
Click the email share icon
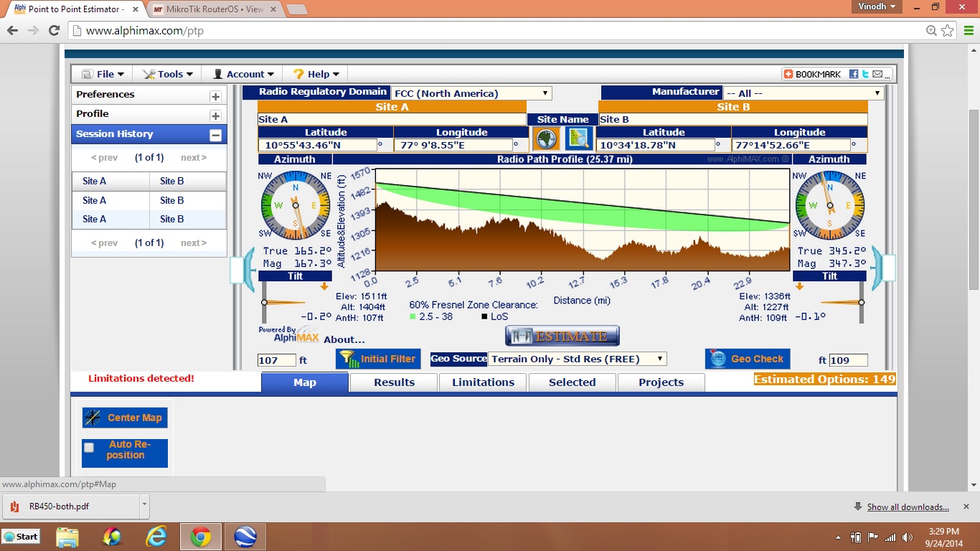coord(878,74)
